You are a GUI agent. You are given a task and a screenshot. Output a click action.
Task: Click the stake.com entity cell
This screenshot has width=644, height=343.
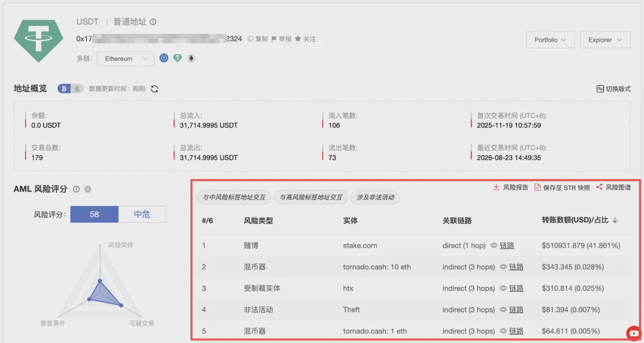pyautogui.click(x=360, y=245)
